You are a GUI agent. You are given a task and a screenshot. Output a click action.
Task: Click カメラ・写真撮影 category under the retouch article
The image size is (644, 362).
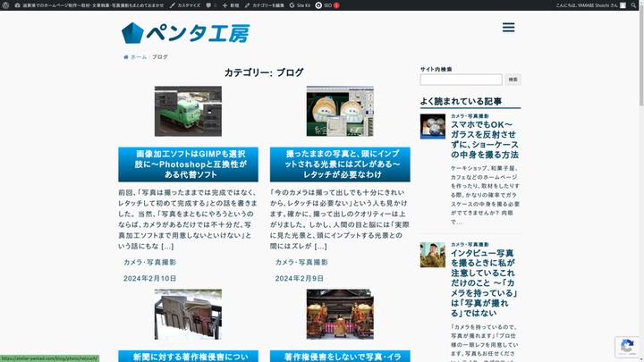(x=301, y=262)
